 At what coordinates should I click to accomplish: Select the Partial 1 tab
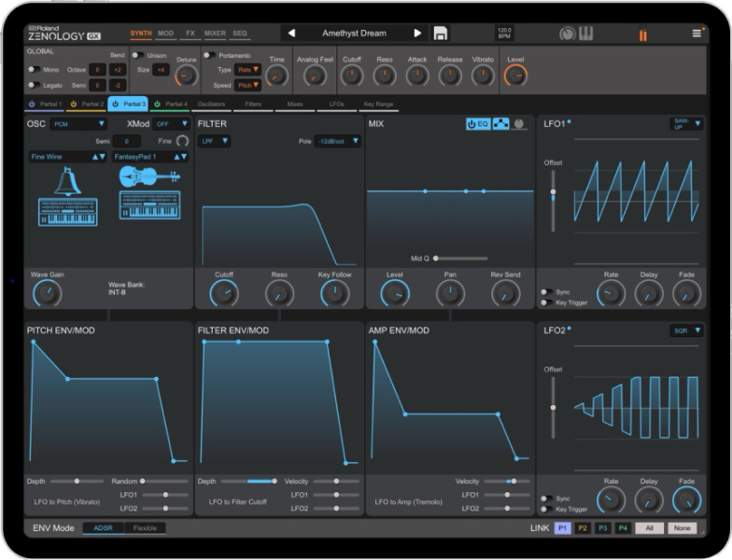click(45, 105)
